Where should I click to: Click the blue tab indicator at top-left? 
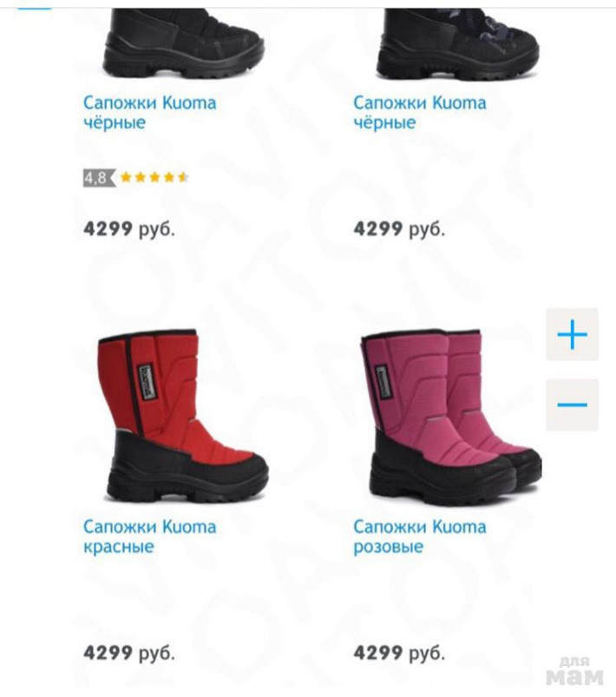point(34,8)
